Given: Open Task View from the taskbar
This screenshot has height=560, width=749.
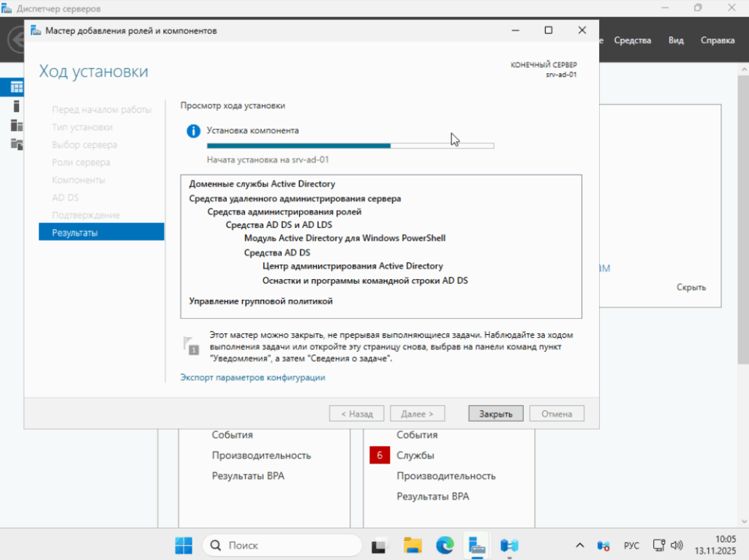Looking at the screenshot, I should 380,545.
